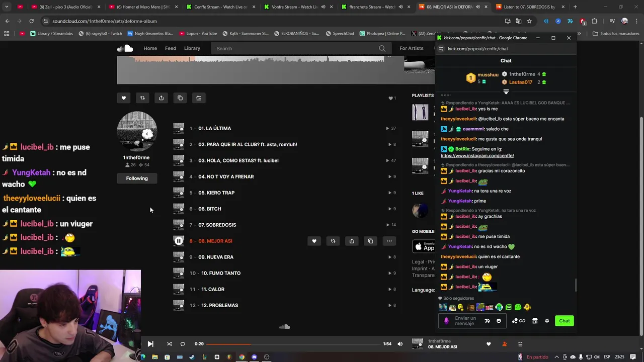The height and width of the screenshot is (362, 644).
Task: Open a new Chrome tab
Action: [x=575, y=7]
